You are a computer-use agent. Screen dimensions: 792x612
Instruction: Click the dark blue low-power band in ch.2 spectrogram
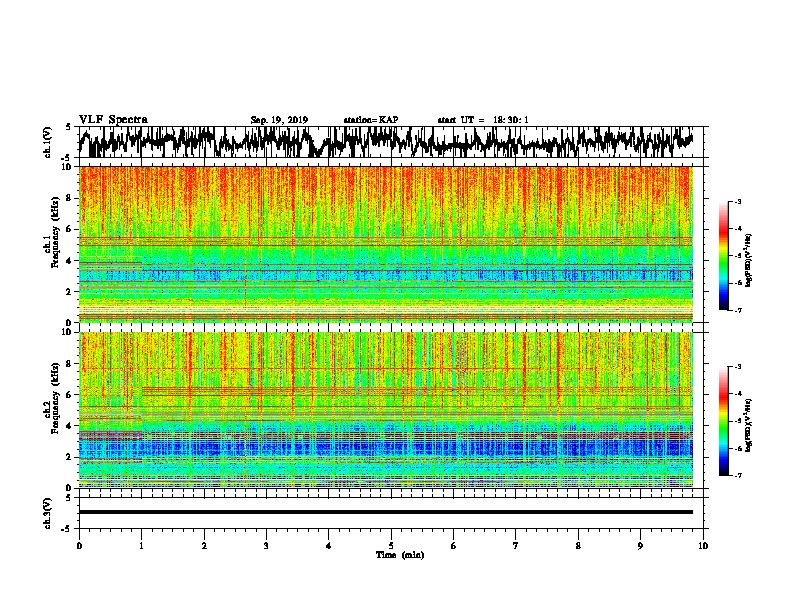(386, 448)
